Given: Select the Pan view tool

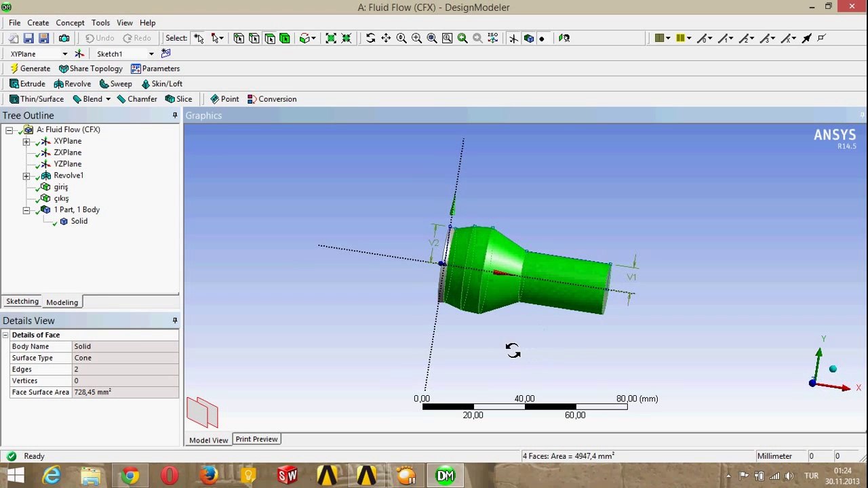Looking at the screenshot, I should [x=386, y=38].
